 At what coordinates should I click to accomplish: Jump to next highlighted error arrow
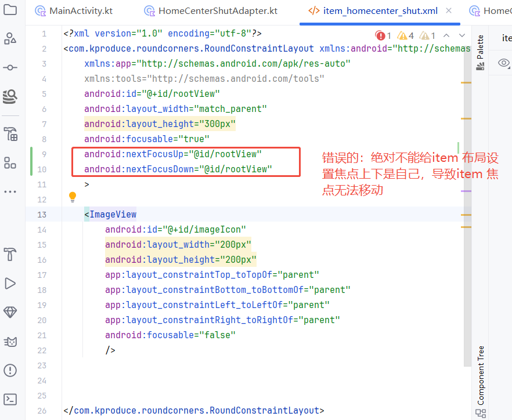click(x=461, y=35)
